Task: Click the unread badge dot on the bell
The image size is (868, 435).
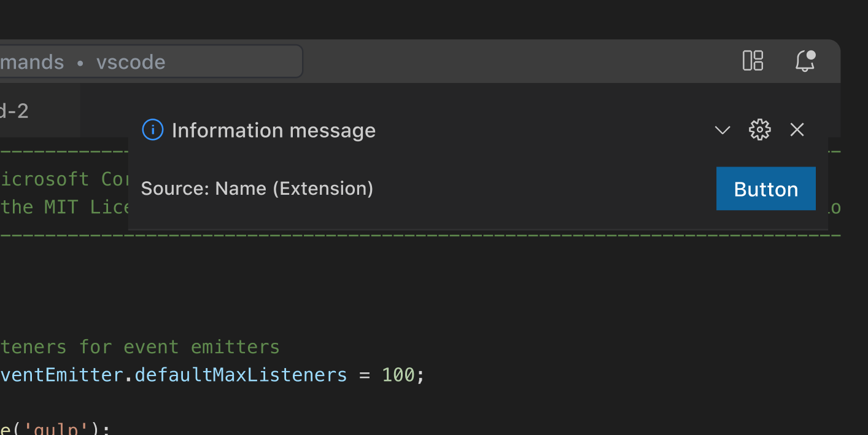Action: (x=812, y=54)
